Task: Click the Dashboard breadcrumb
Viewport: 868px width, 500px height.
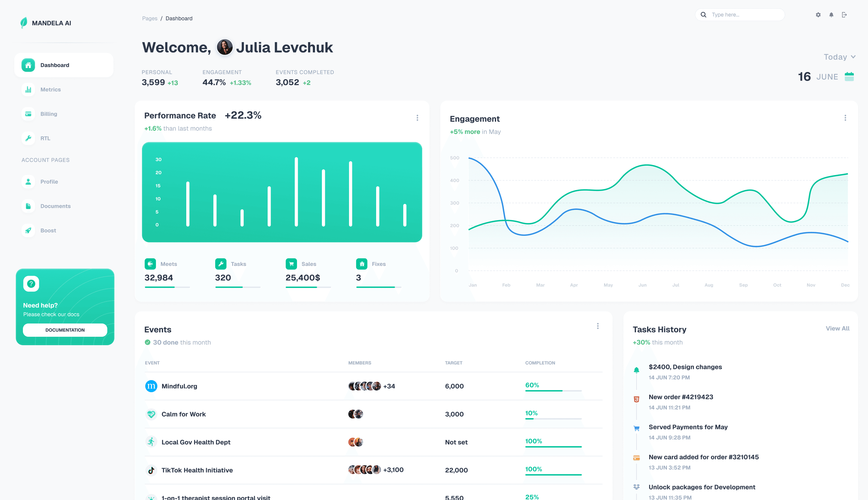Action: click(179, 18)
